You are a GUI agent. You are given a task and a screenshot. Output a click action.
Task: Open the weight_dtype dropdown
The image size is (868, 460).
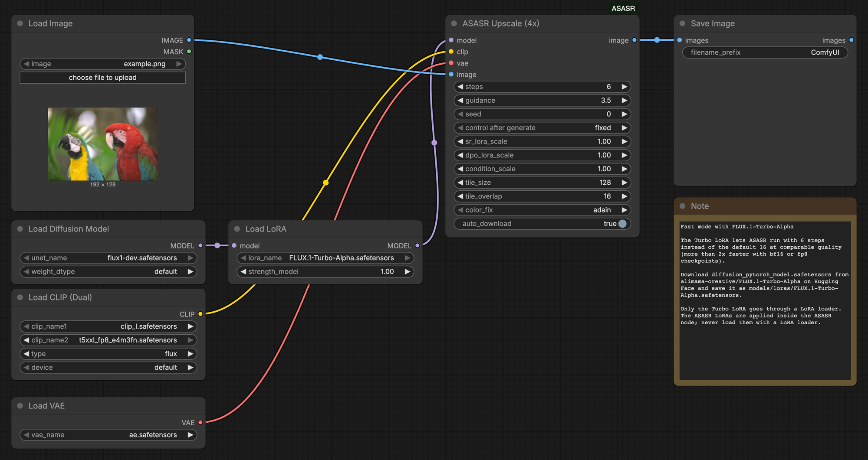click(108, 272)
